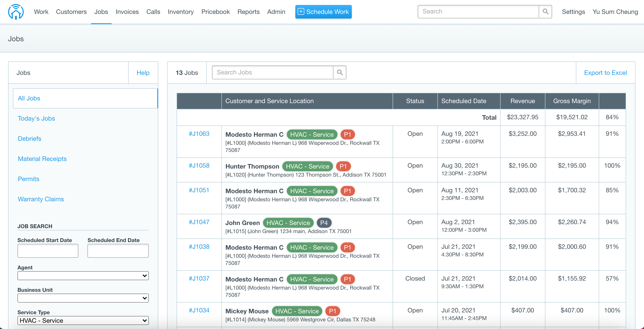The image size is (644, 329).
Task: Open the Help link
Action: pos(143,73)
